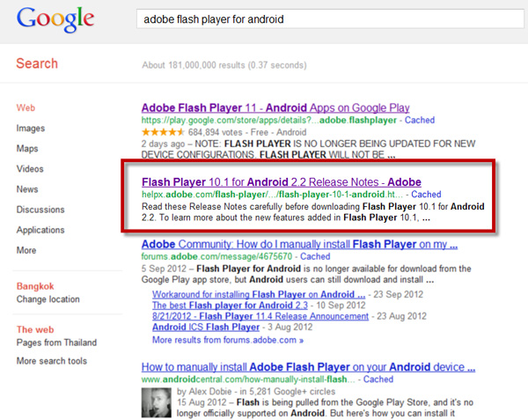
Task: Focus the search box with 'adobe flash player for android'
Action: (x=330, y=18)
